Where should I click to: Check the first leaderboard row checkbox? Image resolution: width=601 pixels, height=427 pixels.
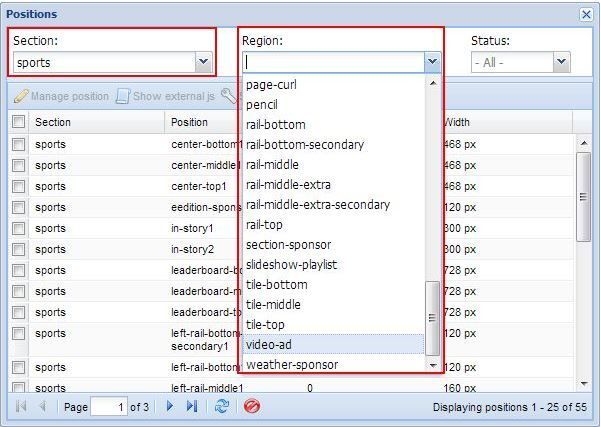pos(18,270)
